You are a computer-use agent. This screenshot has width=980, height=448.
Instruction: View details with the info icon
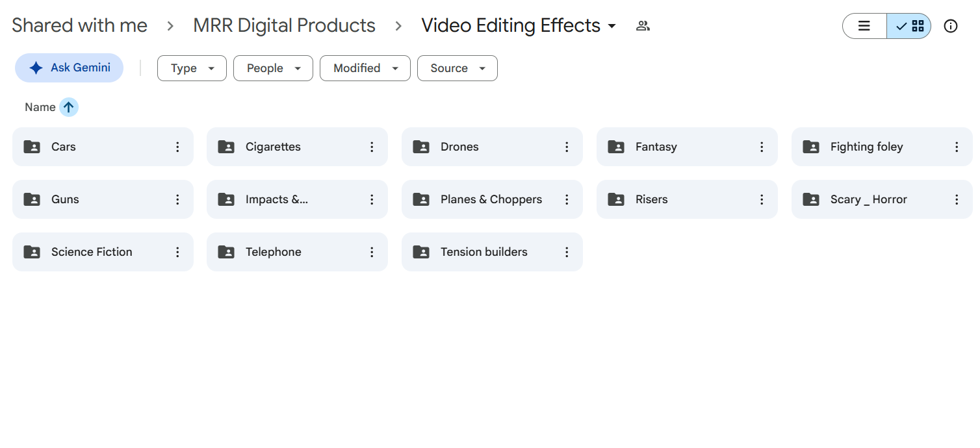[x=951, y=26]
